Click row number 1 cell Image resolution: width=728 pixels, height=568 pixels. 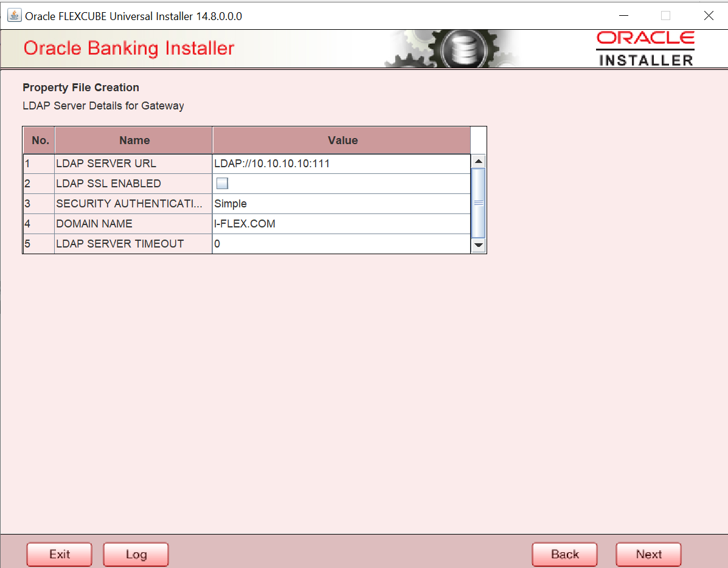[39, 164]
